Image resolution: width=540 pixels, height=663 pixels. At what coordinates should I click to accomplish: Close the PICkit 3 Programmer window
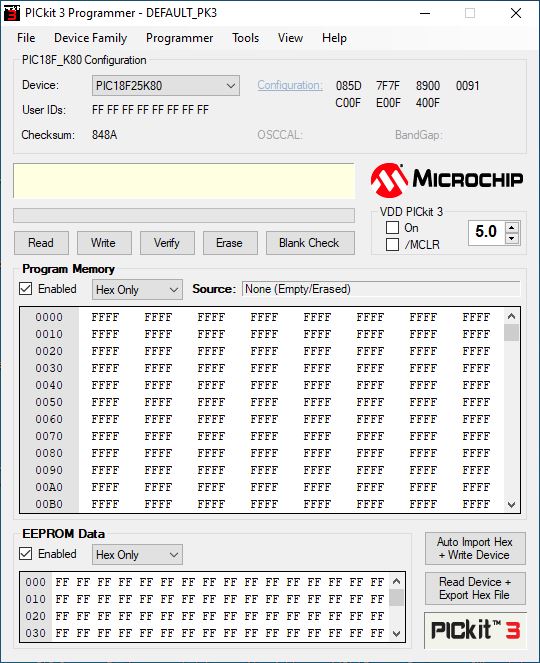coord(515,13)
